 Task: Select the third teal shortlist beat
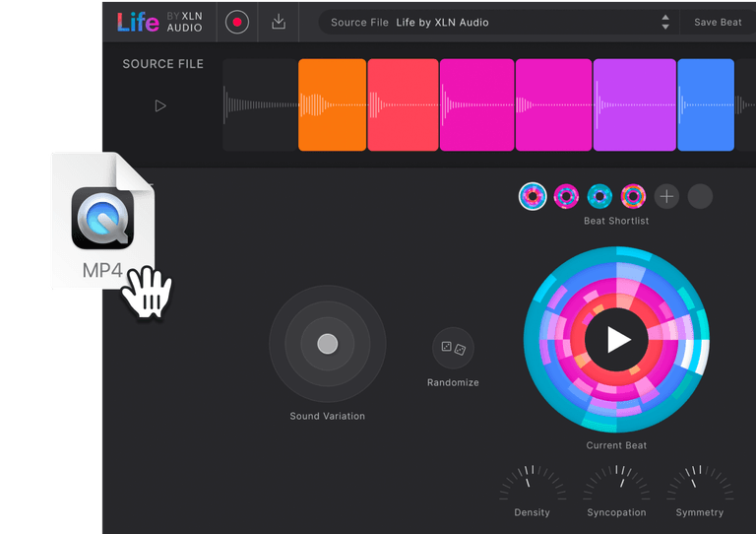point(599,196)
